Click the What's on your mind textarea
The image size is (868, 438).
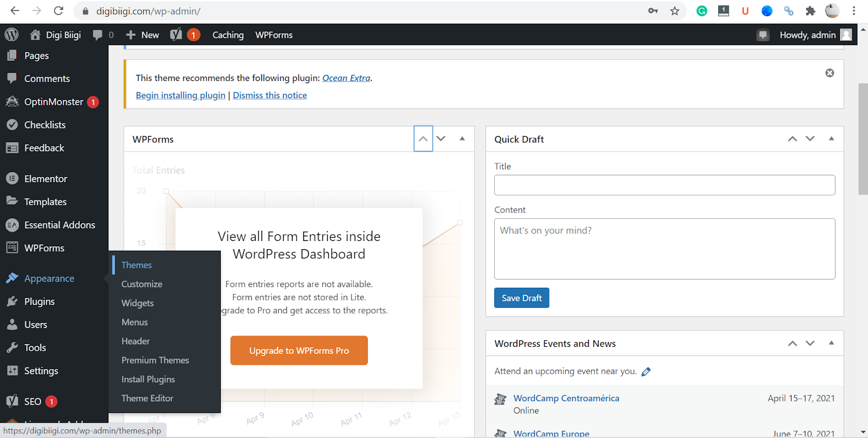click(x=665, y=249)
